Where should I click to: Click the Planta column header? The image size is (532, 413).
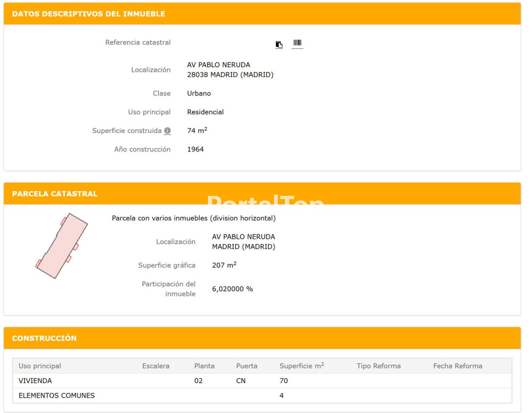click(204, 366)
